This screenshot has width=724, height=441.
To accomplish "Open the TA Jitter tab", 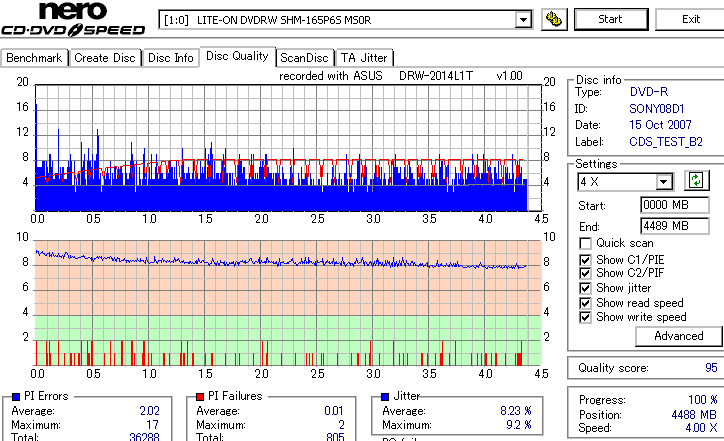I will [x=364, y=58].
